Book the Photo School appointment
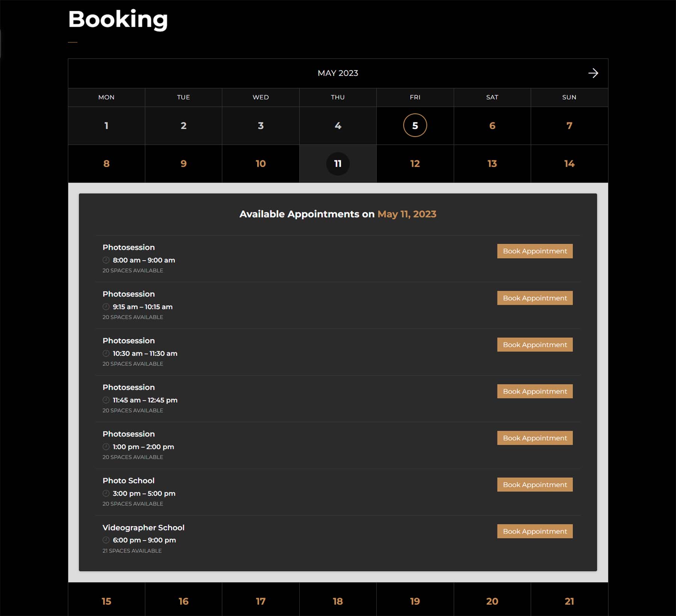676x616 pixels. tap(535, 485)
